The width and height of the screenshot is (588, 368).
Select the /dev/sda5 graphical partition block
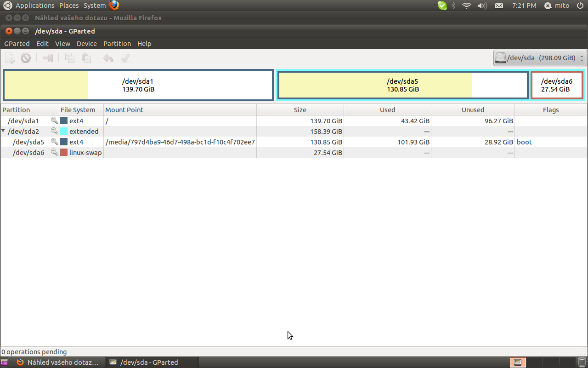403,85
